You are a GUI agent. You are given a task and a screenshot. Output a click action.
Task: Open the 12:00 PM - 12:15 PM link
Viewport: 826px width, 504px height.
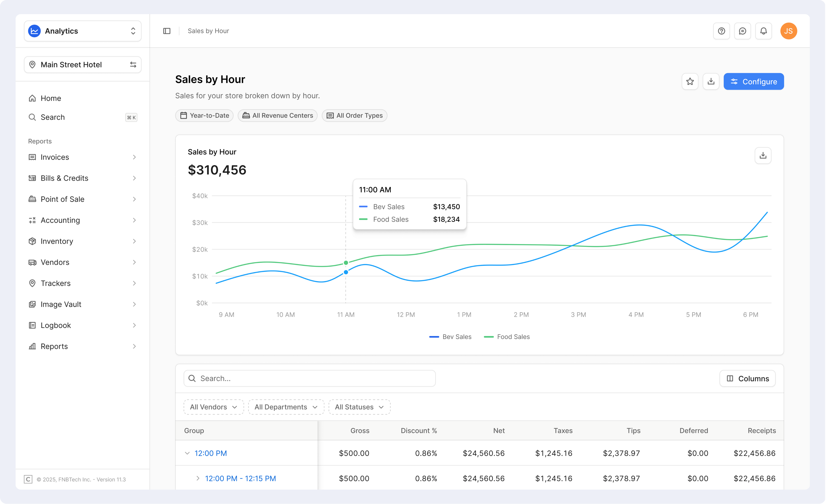241,478
